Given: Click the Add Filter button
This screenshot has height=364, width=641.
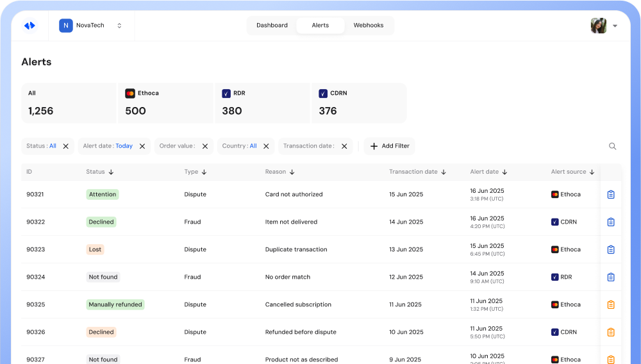Looking at the screenshot, I should click(x=390, y=146).
